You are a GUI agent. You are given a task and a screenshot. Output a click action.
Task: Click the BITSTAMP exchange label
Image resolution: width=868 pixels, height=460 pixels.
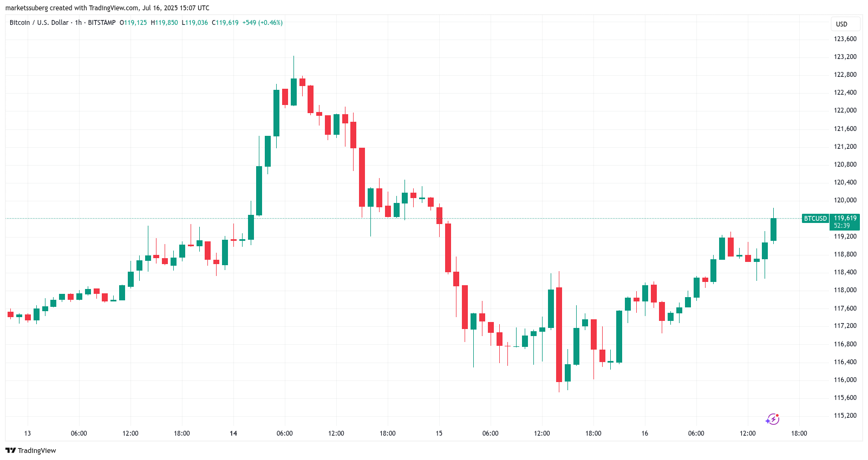point(102,23)
